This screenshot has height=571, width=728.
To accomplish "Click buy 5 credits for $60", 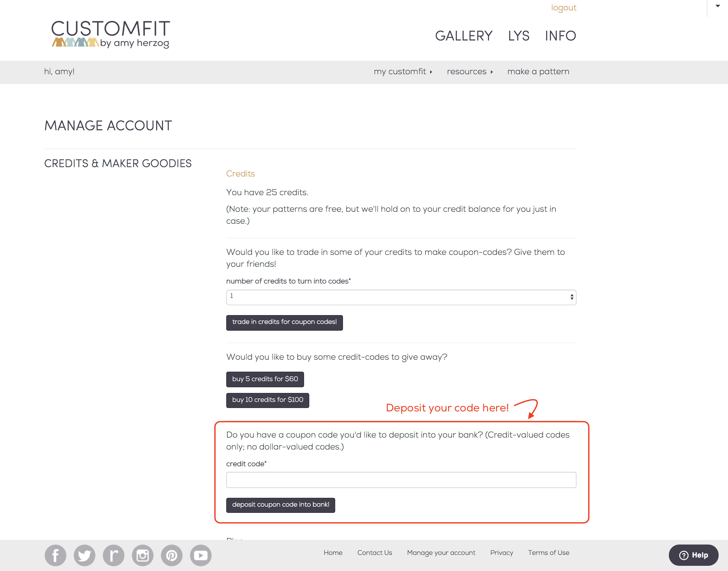I will 265,379.
